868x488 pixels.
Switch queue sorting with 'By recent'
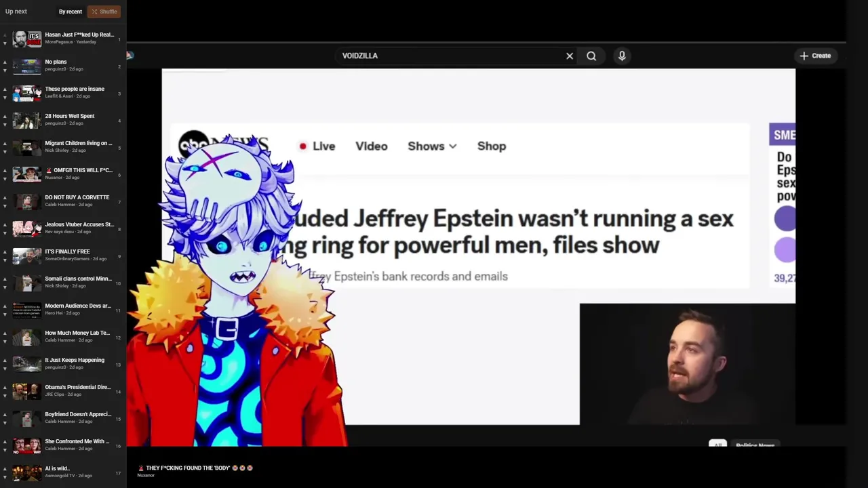pyautogui.click(x=70, y=12)
